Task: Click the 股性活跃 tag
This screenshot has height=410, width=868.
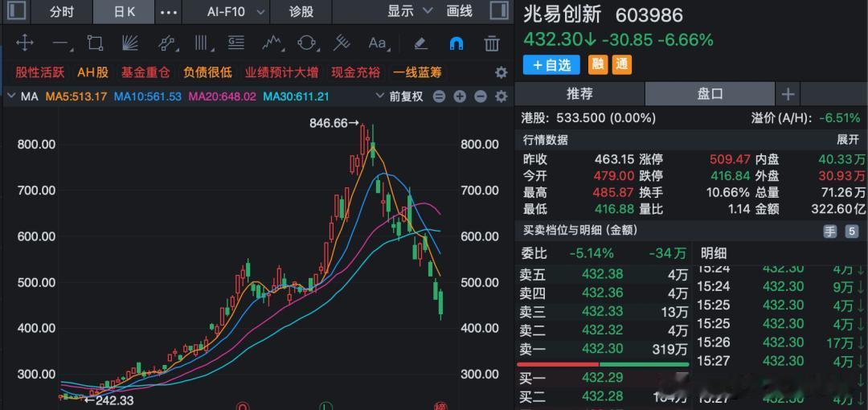Action: point(40,72)
